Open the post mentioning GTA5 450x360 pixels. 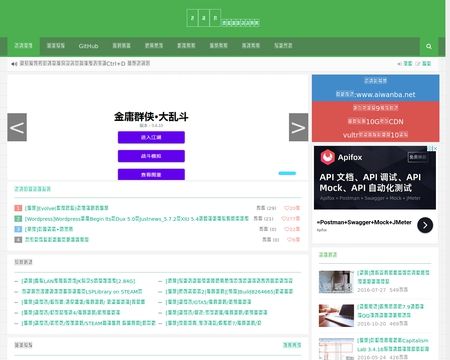coord(208,302)
